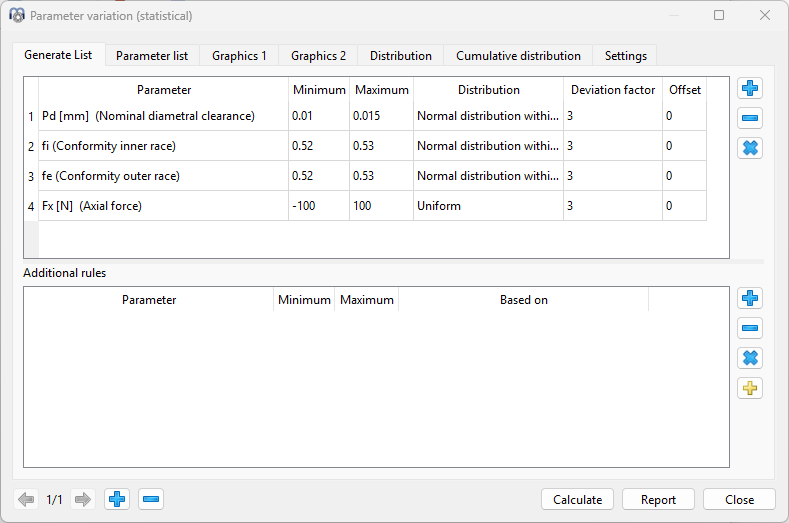This screenshot has height=523, width=789.
Task: Clear all rows in the parameter table
Action: (750, 148)
